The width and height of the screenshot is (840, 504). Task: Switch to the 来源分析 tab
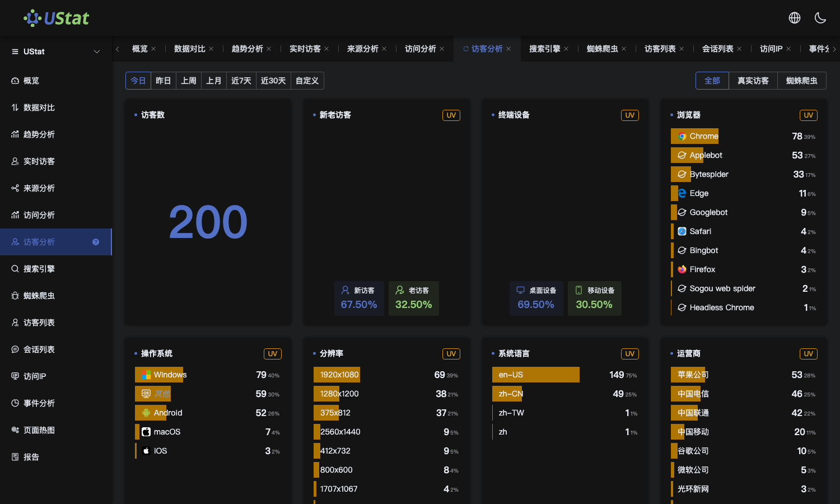pos(362,49)
